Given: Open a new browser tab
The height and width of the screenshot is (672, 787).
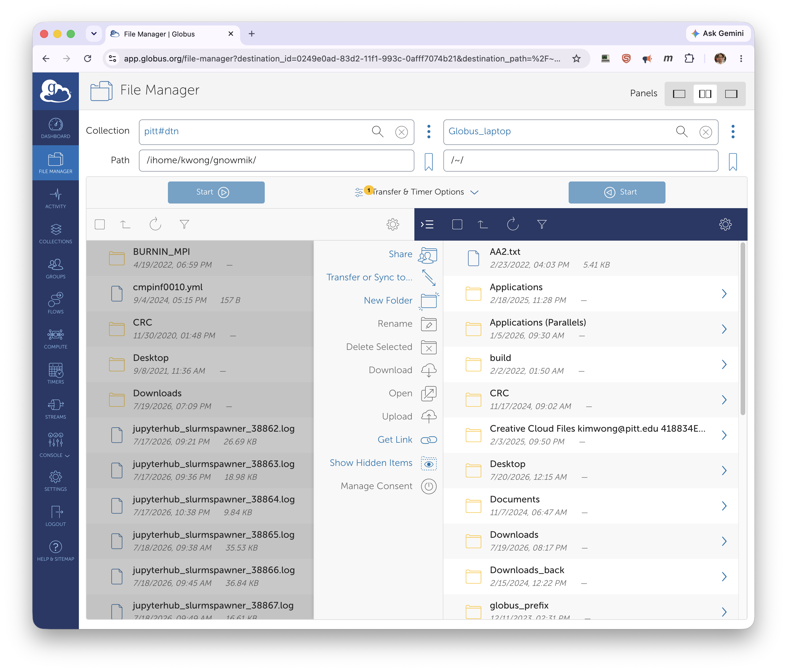Looking at the screenshot, I should [251, 34].
